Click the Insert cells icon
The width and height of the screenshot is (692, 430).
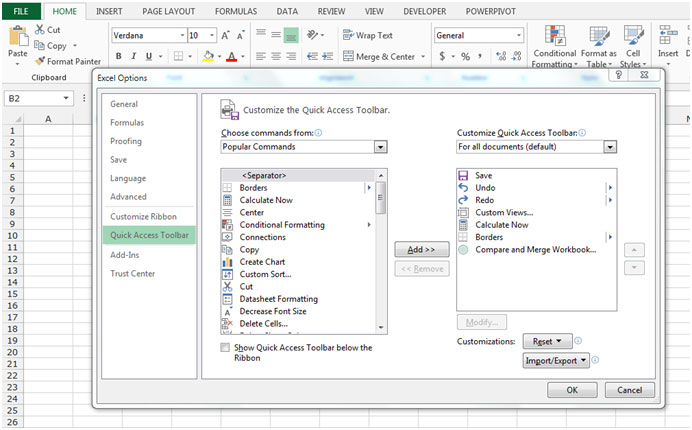coord(668,35)
